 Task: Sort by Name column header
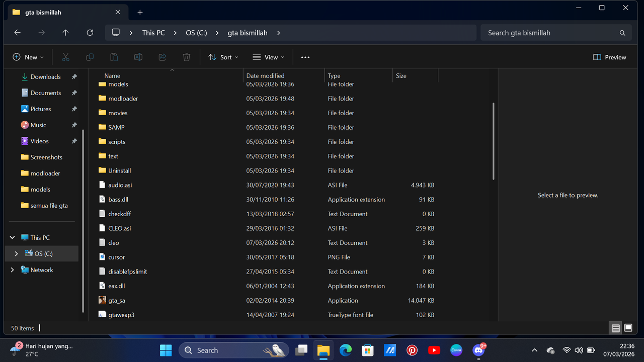click(x=172, y=75)
